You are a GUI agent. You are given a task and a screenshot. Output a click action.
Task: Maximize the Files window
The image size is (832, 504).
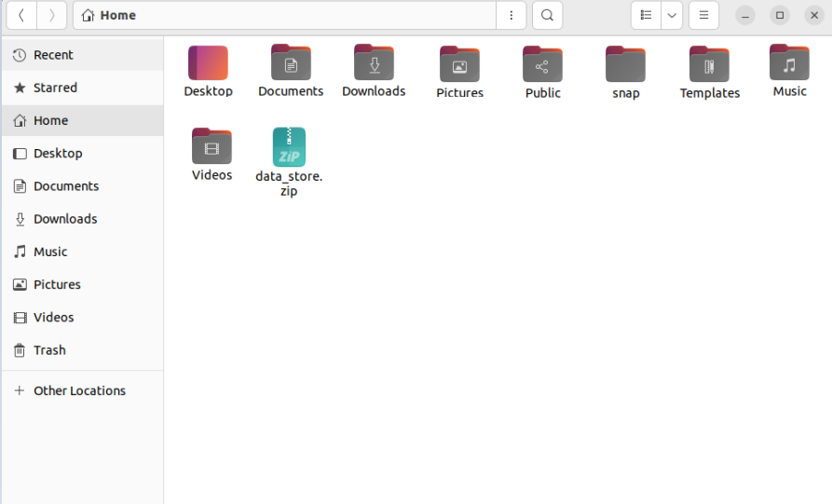(x=780, y=16)
